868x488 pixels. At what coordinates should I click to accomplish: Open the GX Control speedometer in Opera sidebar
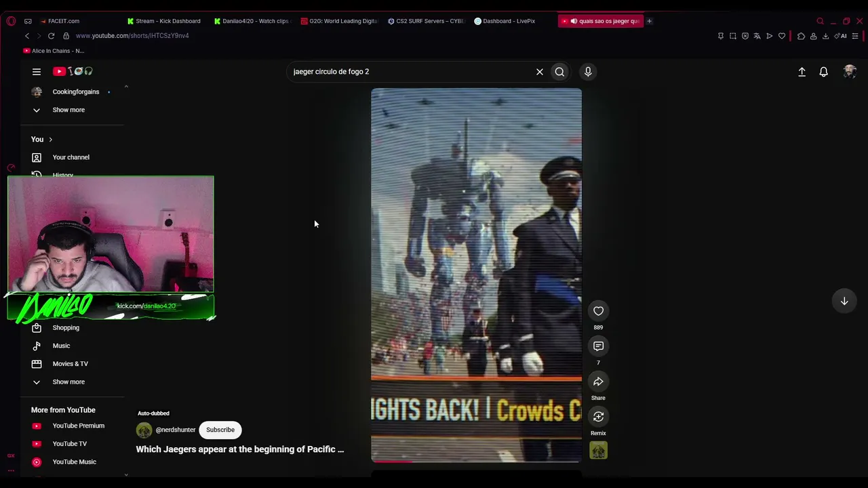tap(11, 167)
